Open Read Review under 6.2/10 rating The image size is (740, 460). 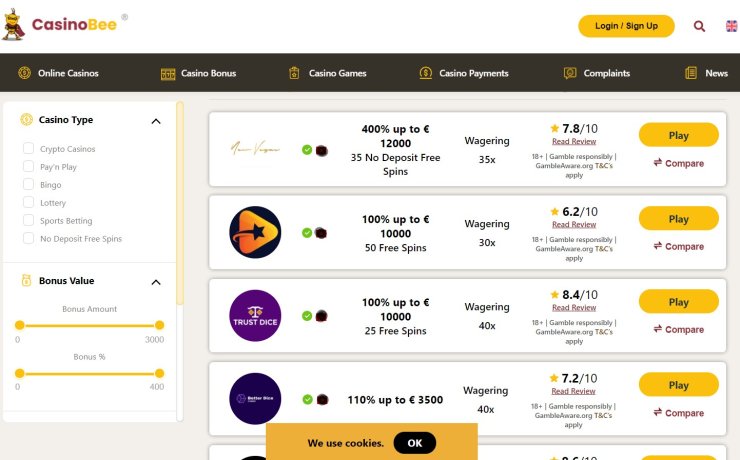574,224
